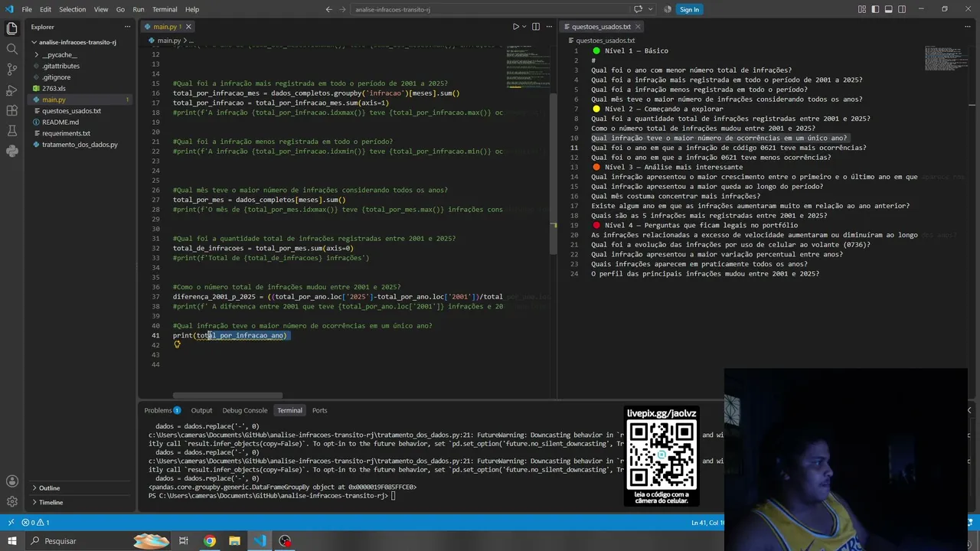Open the Edit menu
Viewport: 980px width, 551px height.
(45, 9)
